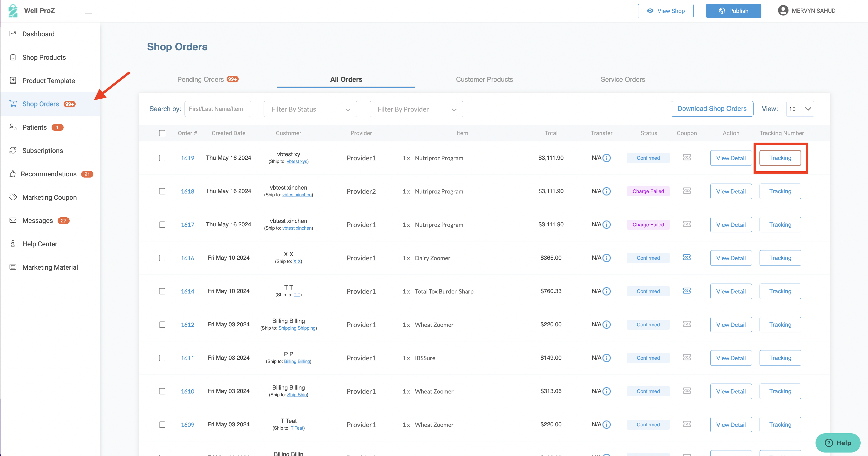Click Download Shop Orders button
This screenshot has width=868, height=456.
pos(712,109)
